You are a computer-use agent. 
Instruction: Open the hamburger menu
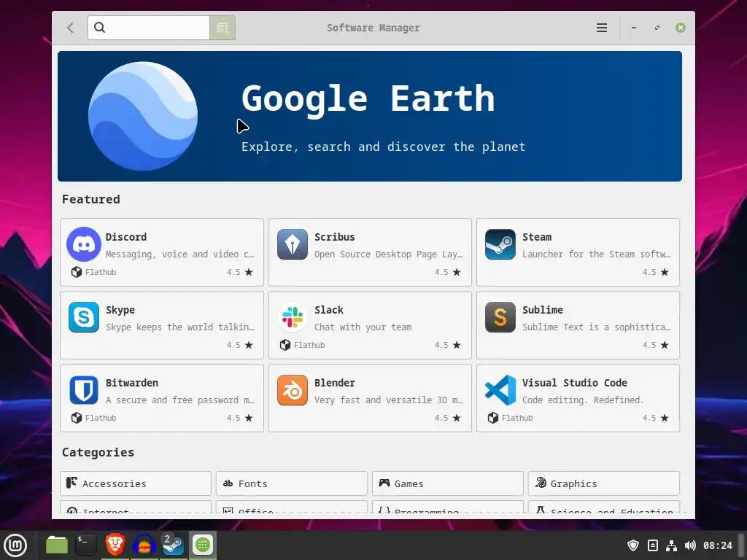click(602, 28)
